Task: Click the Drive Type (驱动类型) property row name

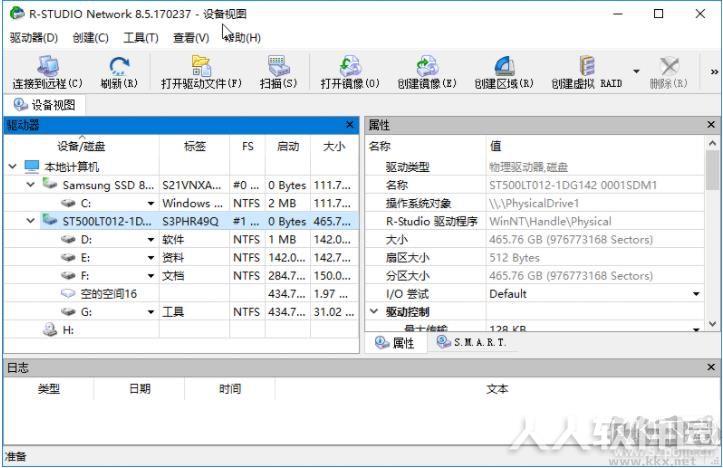Action: pyautogui.click(x=408, y=167)
